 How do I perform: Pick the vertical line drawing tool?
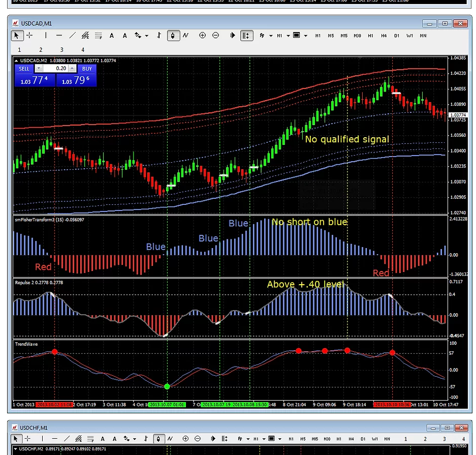coord(46,36)
